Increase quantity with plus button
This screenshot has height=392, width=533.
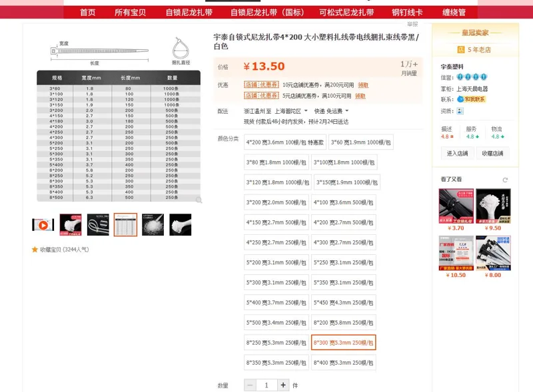click(283, 385)
